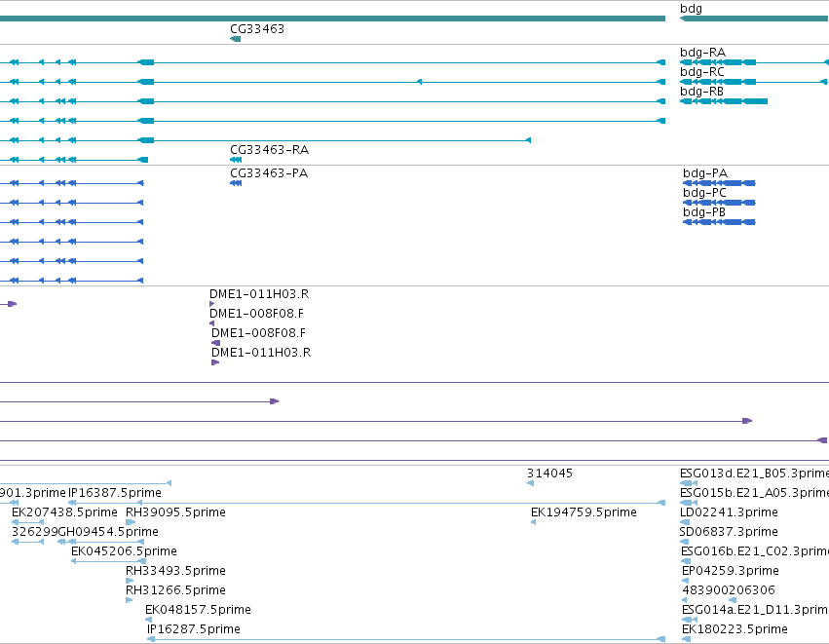Select the ESG016b.E21_C02.3prime EST label

pos(756,551)
